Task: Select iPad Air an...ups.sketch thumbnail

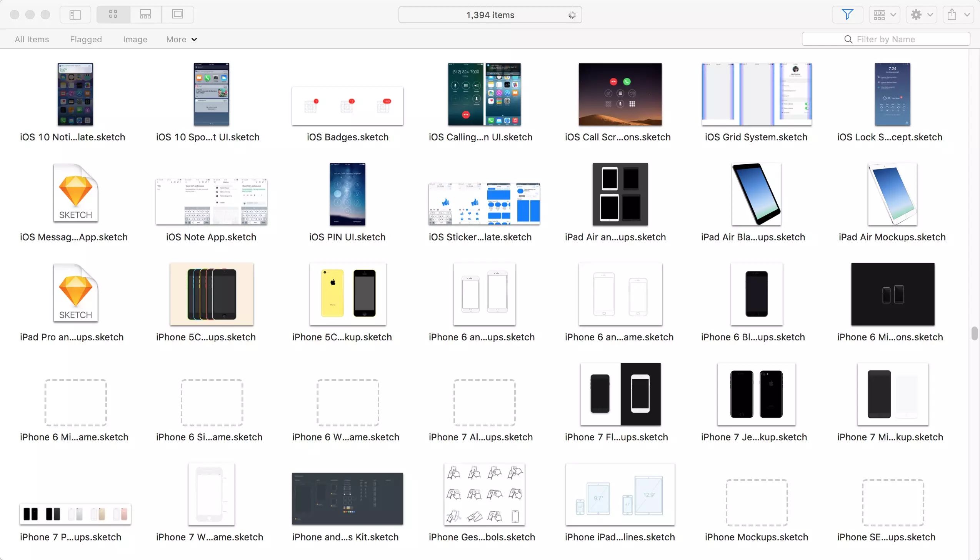Action: tap(620, 194)
